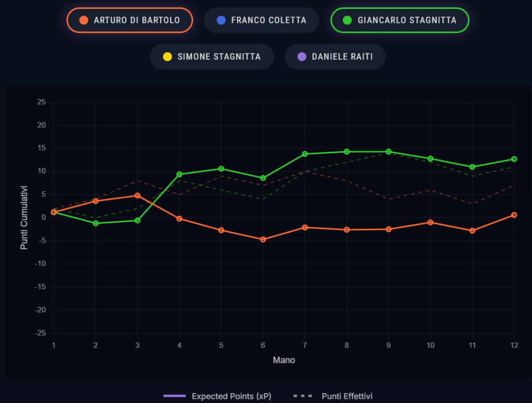The width and height of the screenshot is (532, 403).
Task: Select orange data point at Mano 3
Action: pos(138,195)
